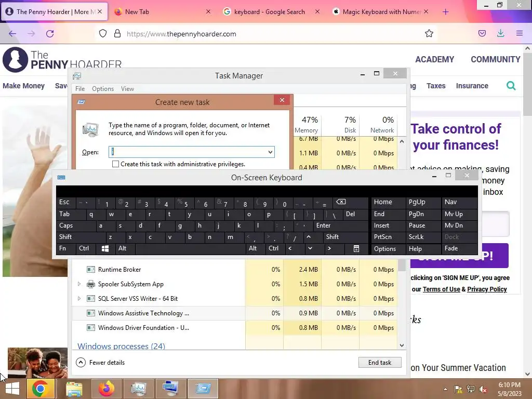Image resolution: width=532 pixels, height=399 pixels.
Task: Click End task button
Action: pyautogui.click(x=380, y=362)
